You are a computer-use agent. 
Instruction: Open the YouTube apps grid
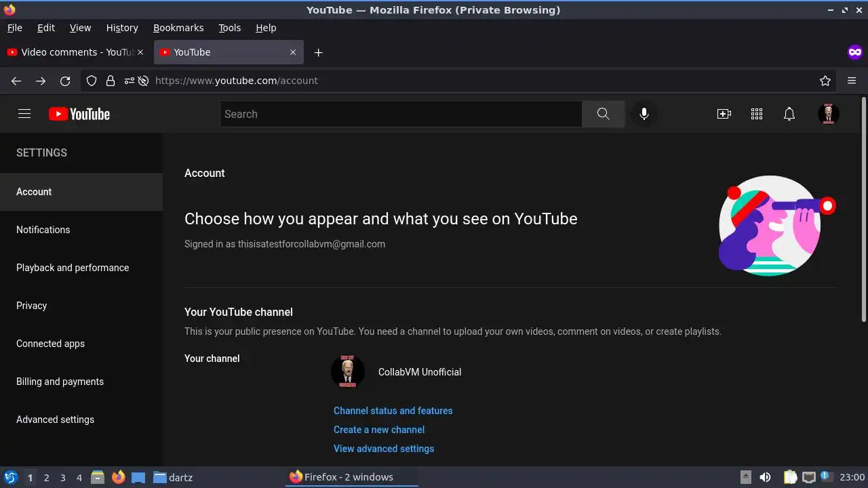pos(757,114)
